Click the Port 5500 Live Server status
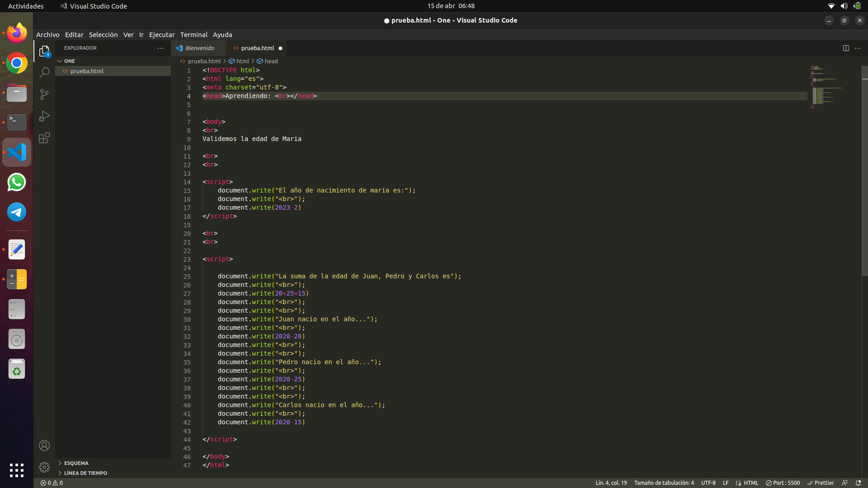The width and height of the screenshot is (868, 488). point(783,483)
